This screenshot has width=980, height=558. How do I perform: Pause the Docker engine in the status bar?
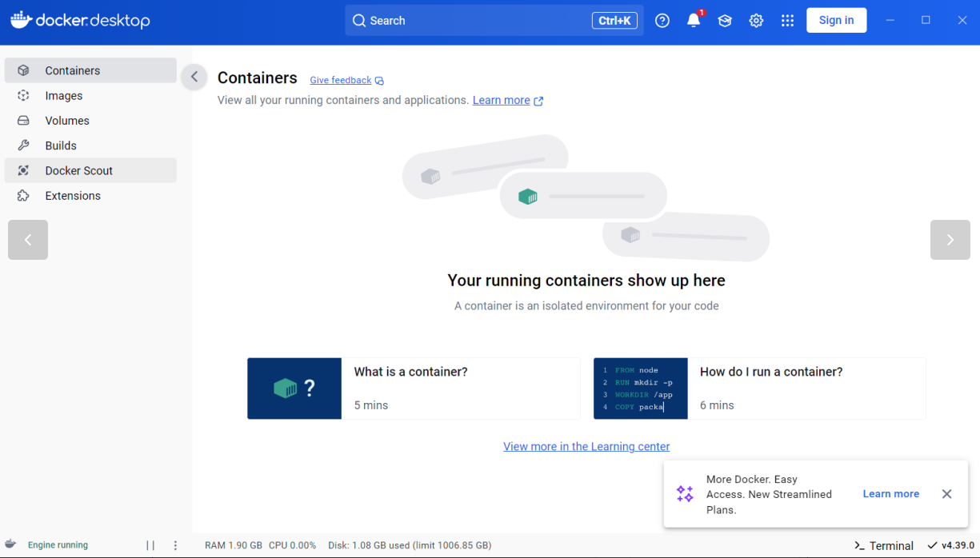tap(150, 545)
